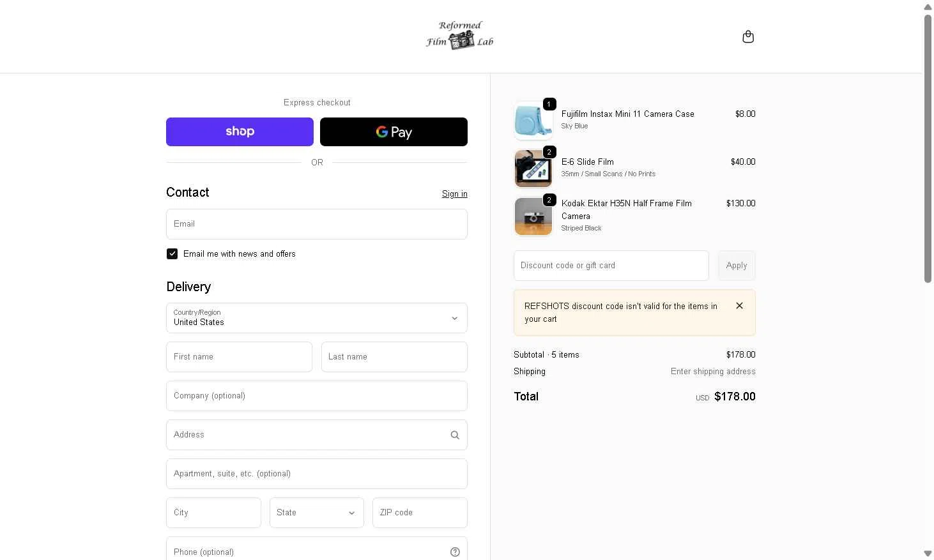This screenshot has height=560, width=934.
Task: Focus the Email input field
Action: (317, 224)
